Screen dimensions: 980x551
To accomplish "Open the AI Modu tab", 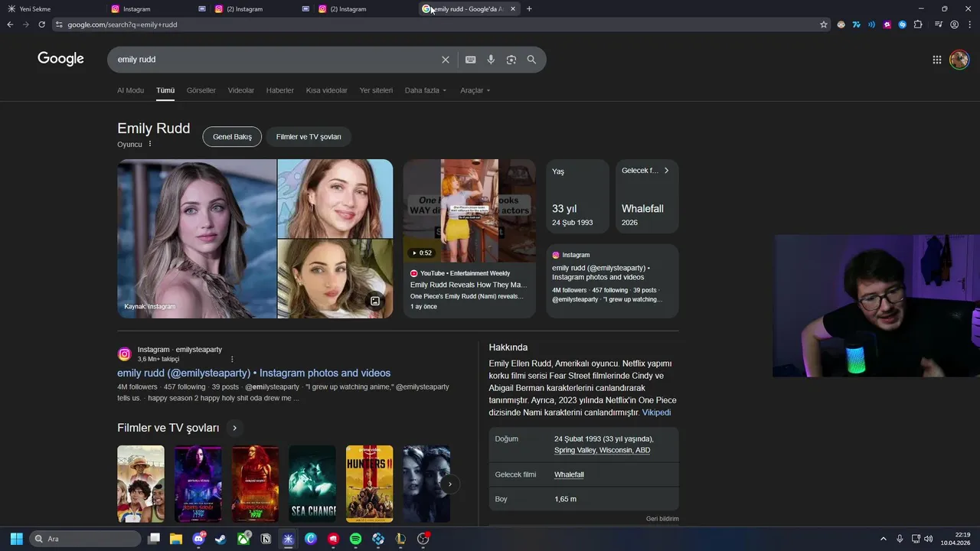I will coord(130,90).
